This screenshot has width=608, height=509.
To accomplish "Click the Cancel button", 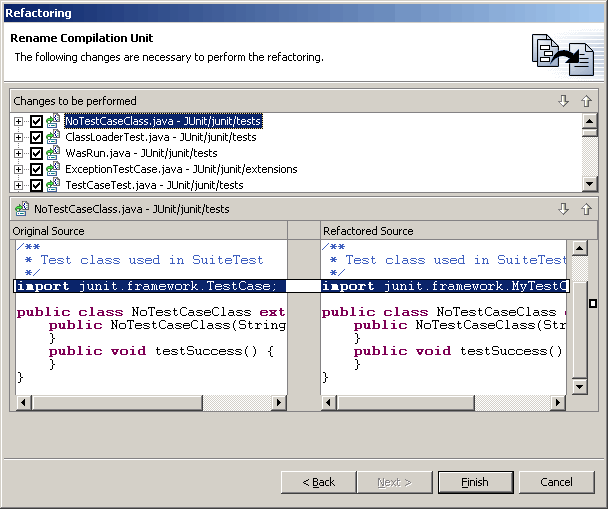I will [x=556, y=482].
